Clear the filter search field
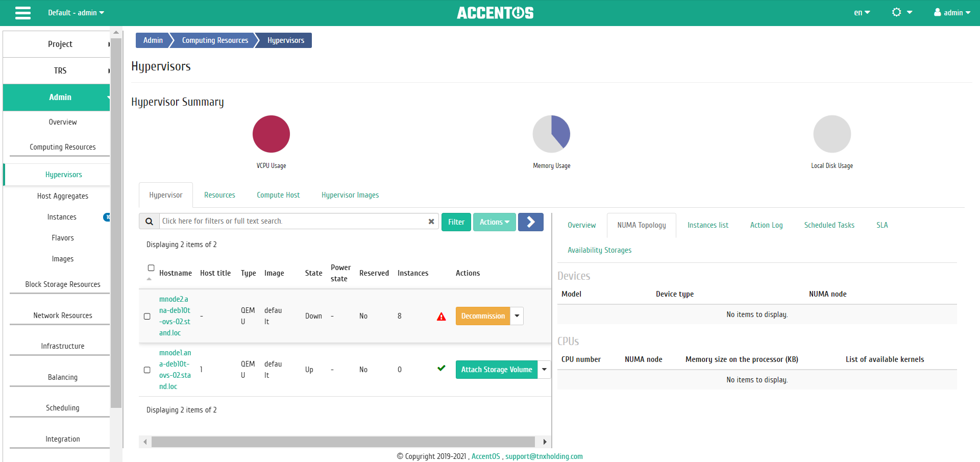980x462 pixels. tap(431, 222)
